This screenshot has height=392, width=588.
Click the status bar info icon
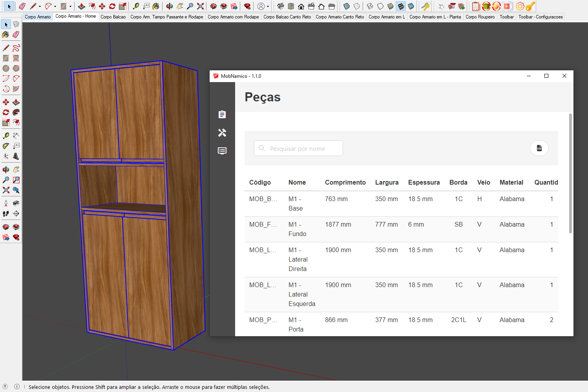click(17, 387)
